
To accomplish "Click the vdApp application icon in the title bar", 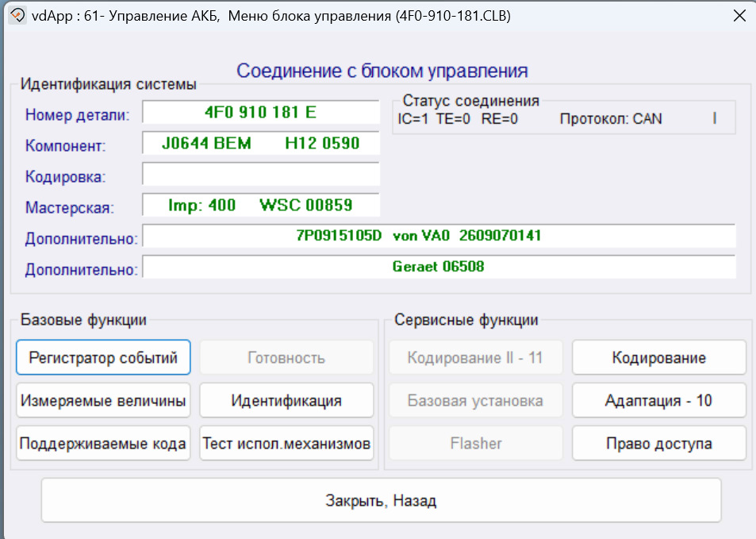I will (x=16, y=15).
